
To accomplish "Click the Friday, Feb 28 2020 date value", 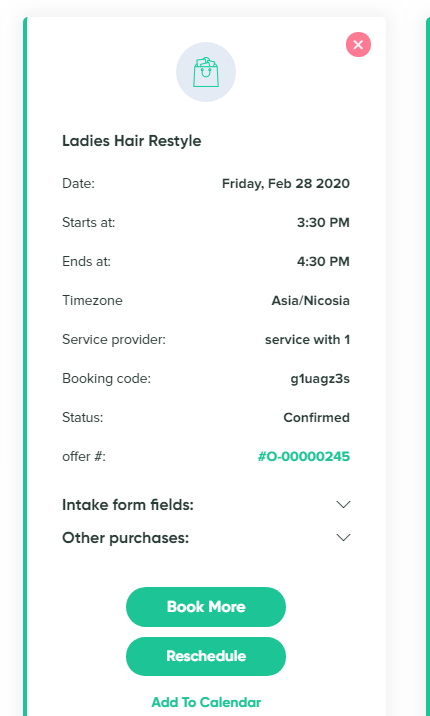I will [286, 184].
